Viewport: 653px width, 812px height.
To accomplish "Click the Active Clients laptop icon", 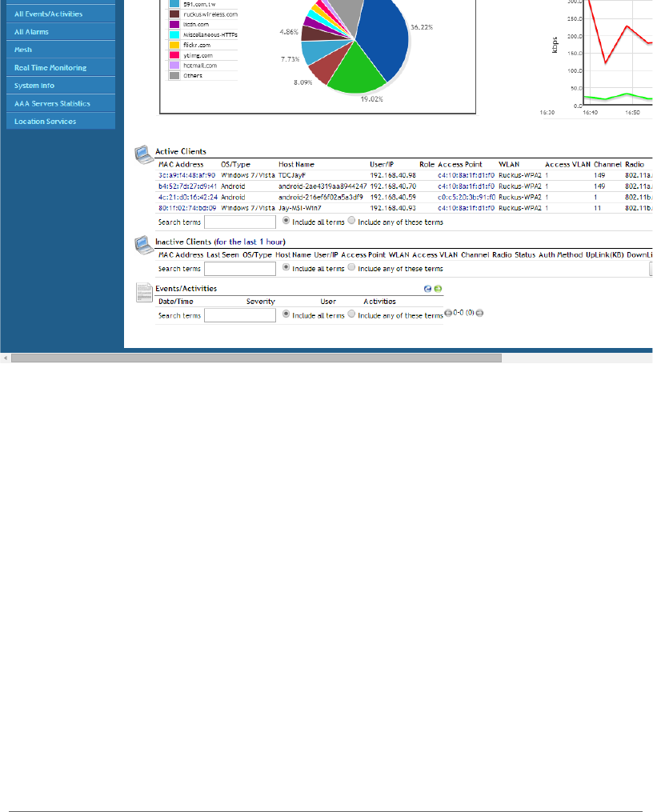I will [144, 154].
